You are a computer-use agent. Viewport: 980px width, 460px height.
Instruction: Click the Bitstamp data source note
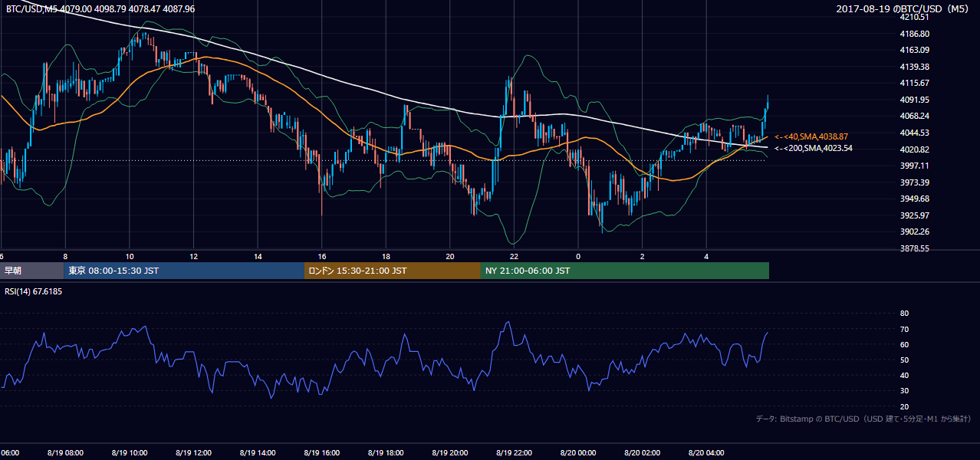pyautogui.click(x=863, y=419)
